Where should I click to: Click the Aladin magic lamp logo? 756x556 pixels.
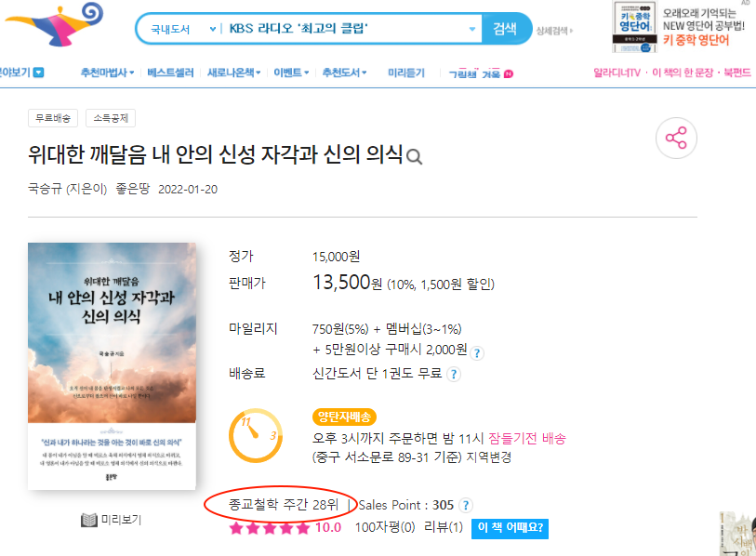(55, 24)
